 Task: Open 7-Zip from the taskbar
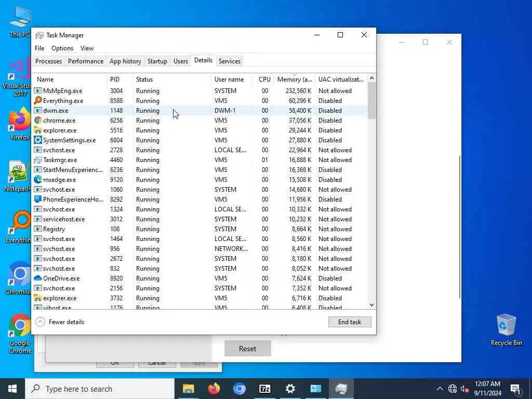pyautogui.click(x=264, y=389)
